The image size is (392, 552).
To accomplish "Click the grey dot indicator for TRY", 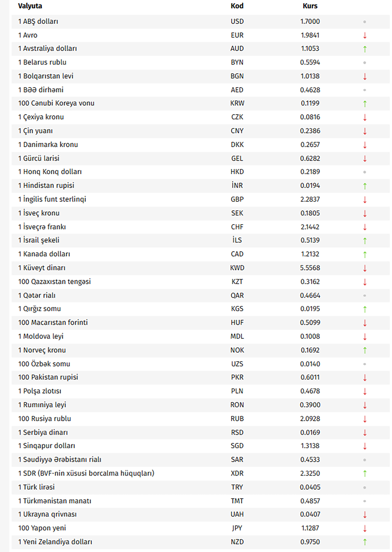I will click(364, 487).
